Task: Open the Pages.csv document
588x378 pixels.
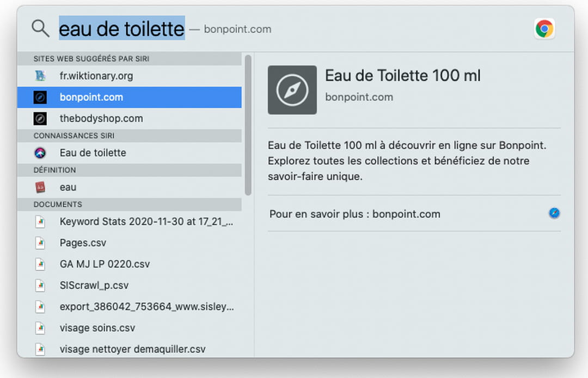Action: coord(130,243)
